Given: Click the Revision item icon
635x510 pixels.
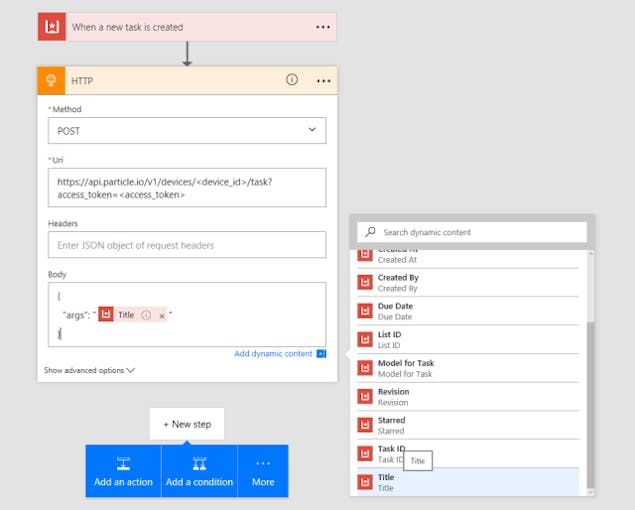Looking at the screenshot, I should [x=365, y=397].
